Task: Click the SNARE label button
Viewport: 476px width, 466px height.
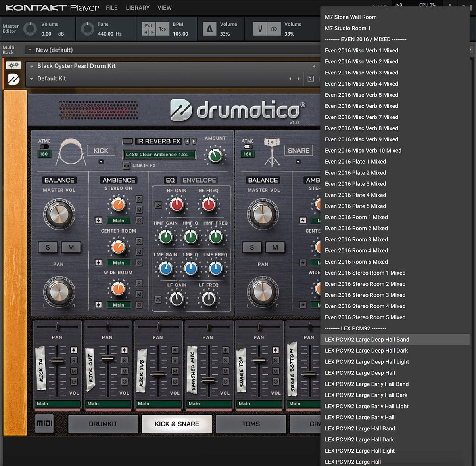Action: tap(298, 151)
